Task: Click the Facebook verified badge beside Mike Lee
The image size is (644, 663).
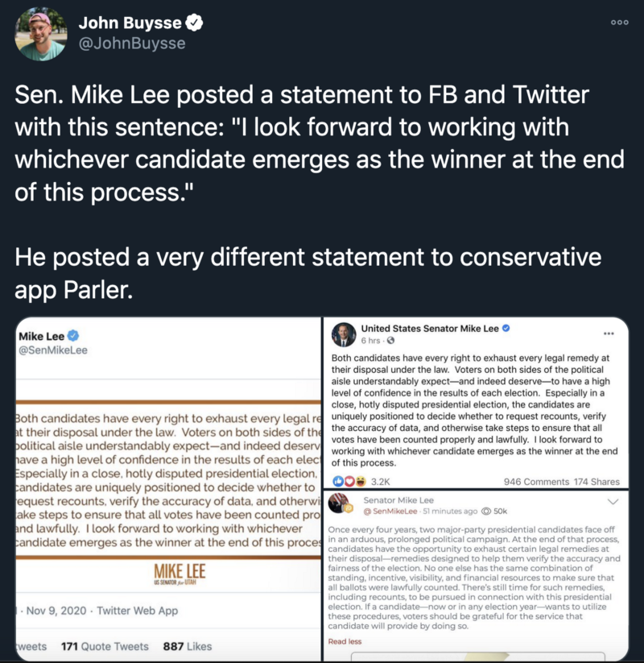Action: [x=506, y=329]
